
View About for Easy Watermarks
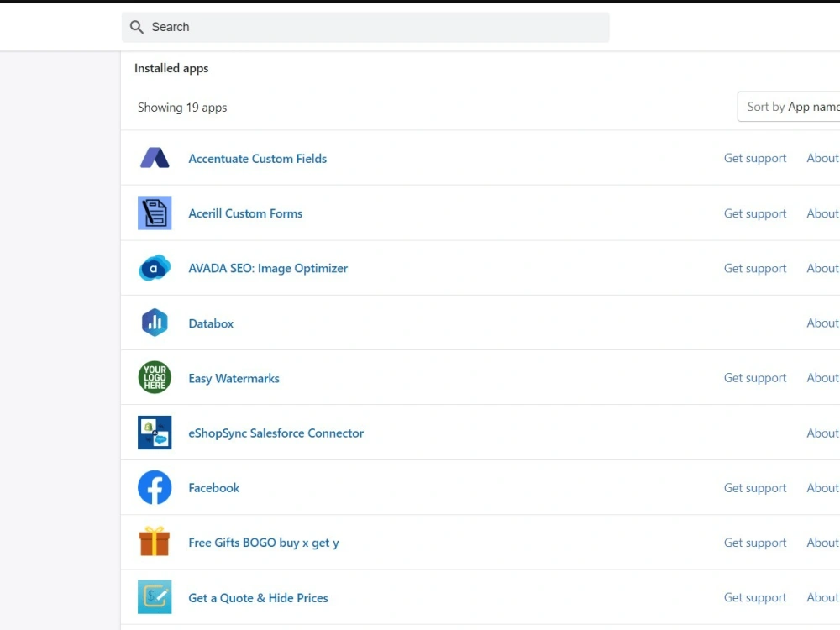point(822,378)
